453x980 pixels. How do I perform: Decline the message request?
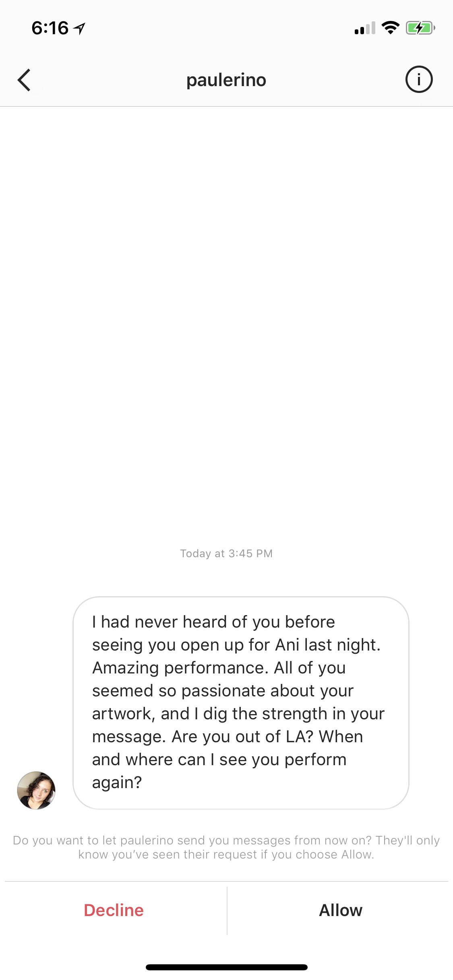click(114, 910)
